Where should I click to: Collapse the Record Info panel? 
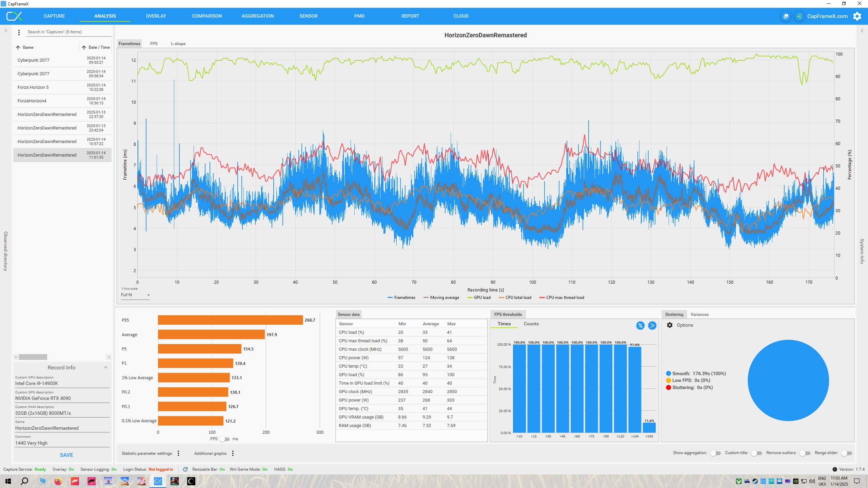[106, 367]
